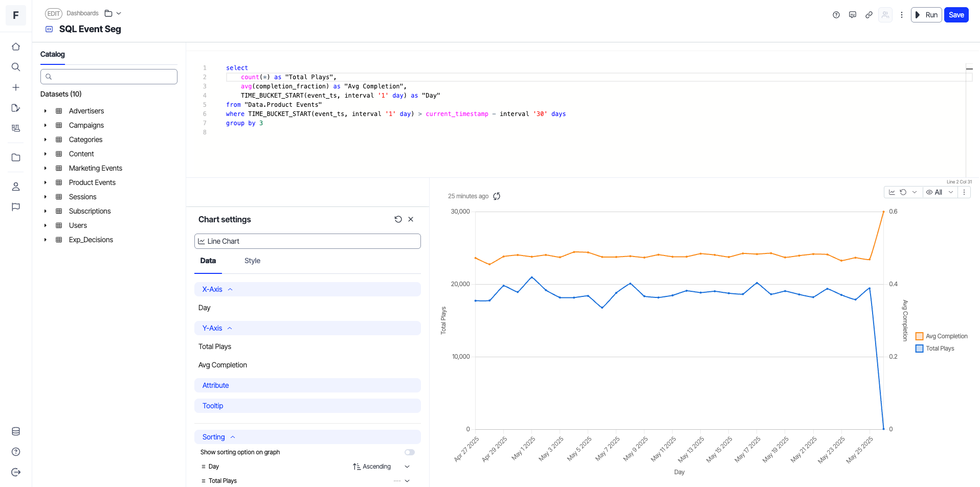Screen dimensions: 980x487
Task: Click the share users icon in top bar
Action: point(885,15)
